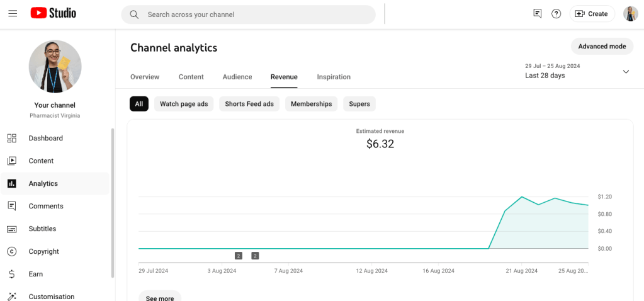Image resolution: width=644 pixels, height=301 pixels.
Task: Click the 12 Aug 2024 axis label
Action: pos(371,271)
